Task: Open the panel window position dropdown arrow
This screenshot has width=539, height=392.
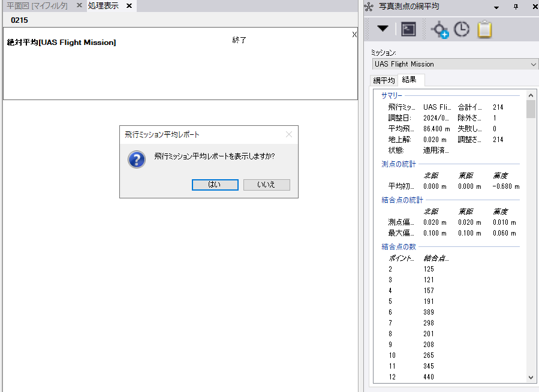Action: (x=496, y=7)
